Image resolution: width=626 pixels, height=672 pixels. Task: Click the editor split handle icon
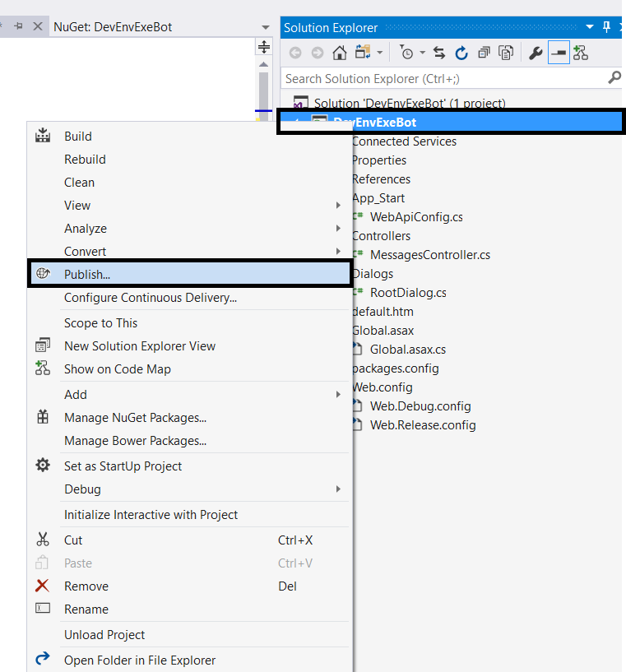pos(264,47)
